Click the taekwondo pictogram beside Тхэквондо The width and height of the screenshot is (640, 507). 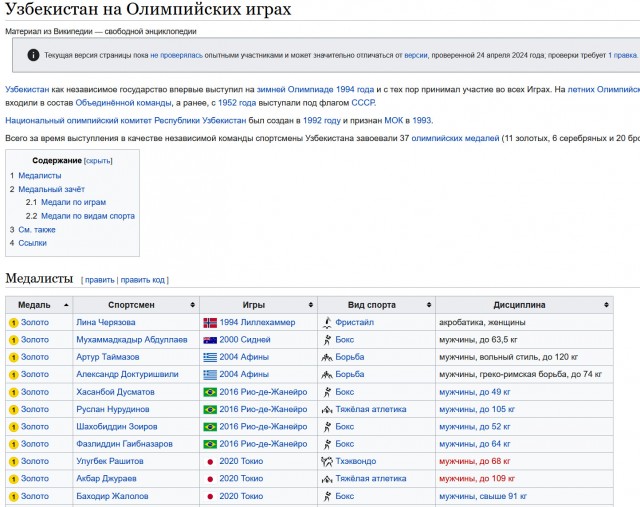[327, 461]
